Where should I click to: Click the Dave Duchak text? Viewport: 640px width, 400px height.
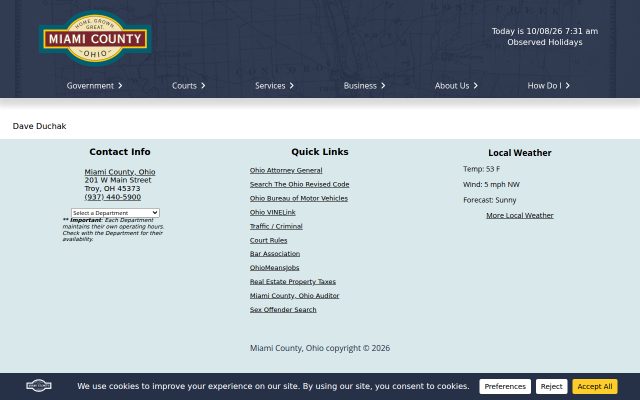(39, 126)
